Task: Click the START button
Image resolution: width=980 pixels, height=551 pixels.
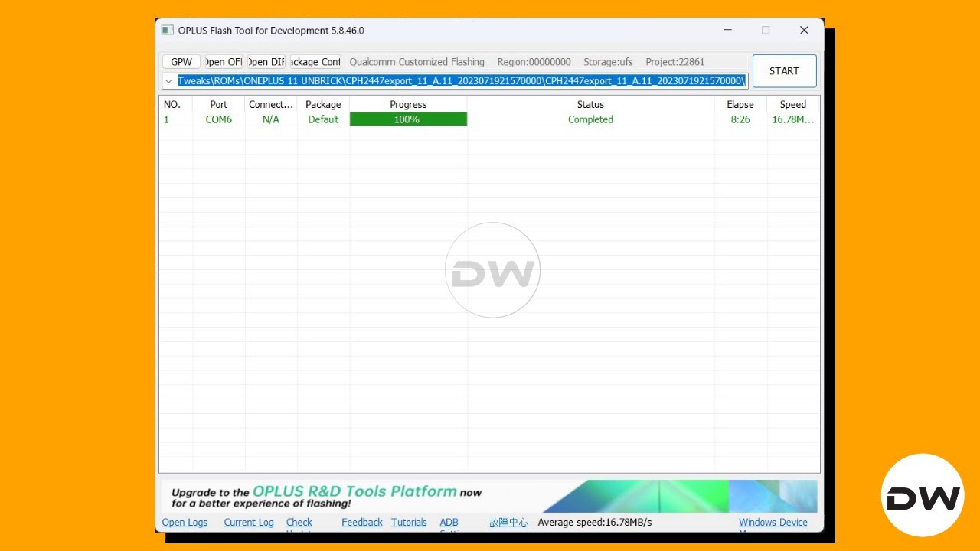Action: coord(784,70)
